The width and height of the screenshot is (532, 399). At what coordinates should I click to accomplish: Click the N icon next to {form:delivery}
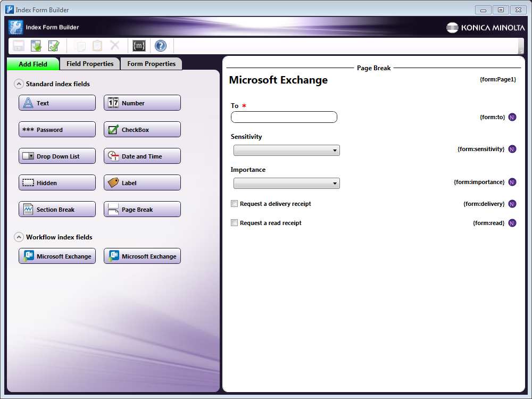(x=512, y=204)
